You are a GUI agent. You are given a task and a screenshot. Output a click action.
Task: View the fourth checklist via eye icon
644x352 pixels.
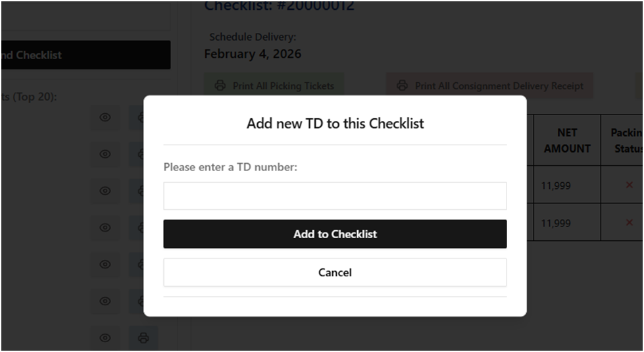[105, 228]
